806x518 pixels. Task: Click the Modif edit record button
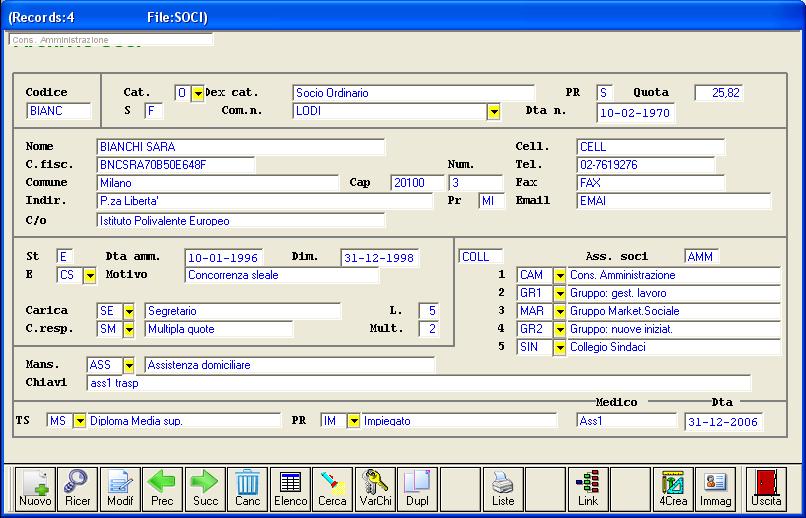click(x=120, y=489)
